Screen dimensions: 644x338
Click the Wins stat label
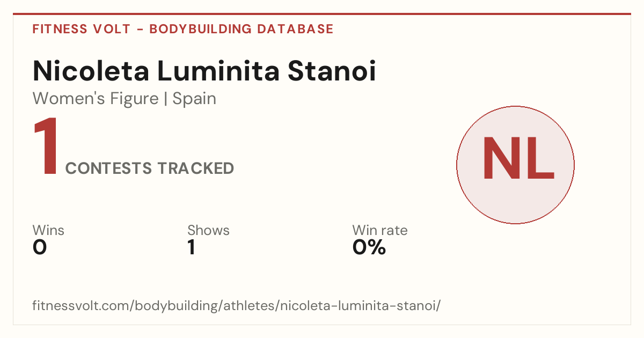tap(48, 230)
